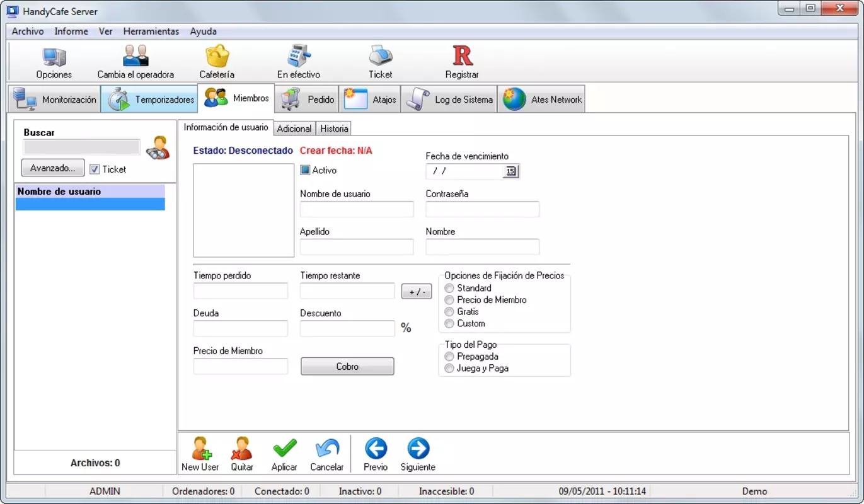Open the Pedido tab
This screenshot has height=504, width=864.
307,100
